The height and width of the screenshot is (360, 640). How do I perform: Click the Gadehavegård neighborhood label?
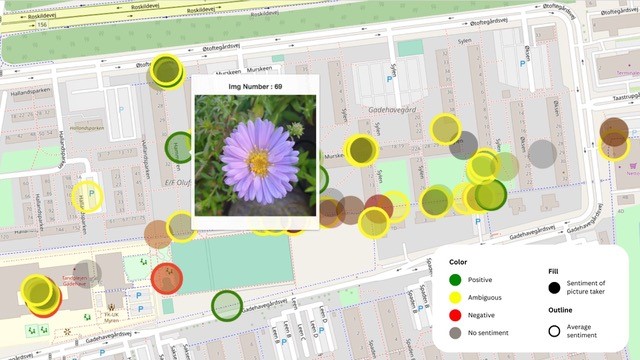392,110
